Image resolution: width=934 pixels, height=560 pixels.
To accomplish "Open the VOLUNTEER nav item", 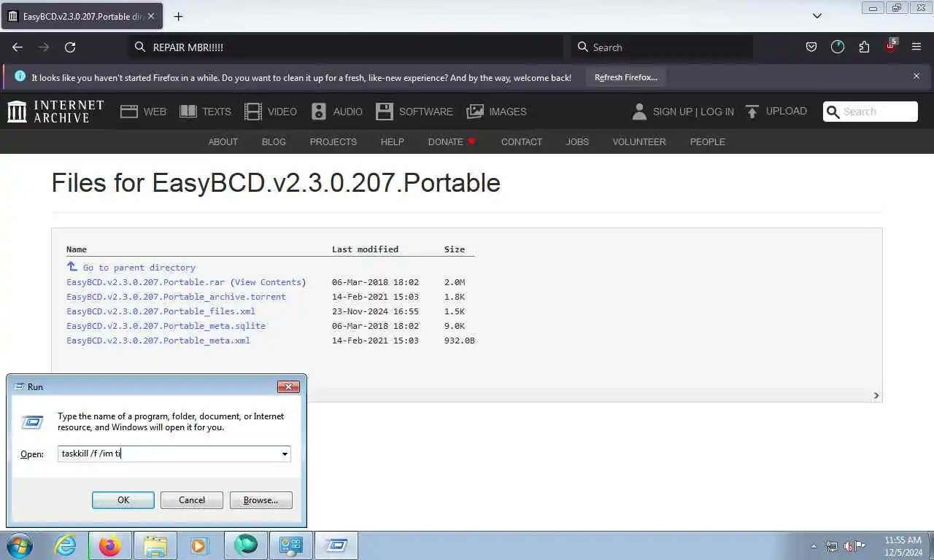I will point(639,141).
